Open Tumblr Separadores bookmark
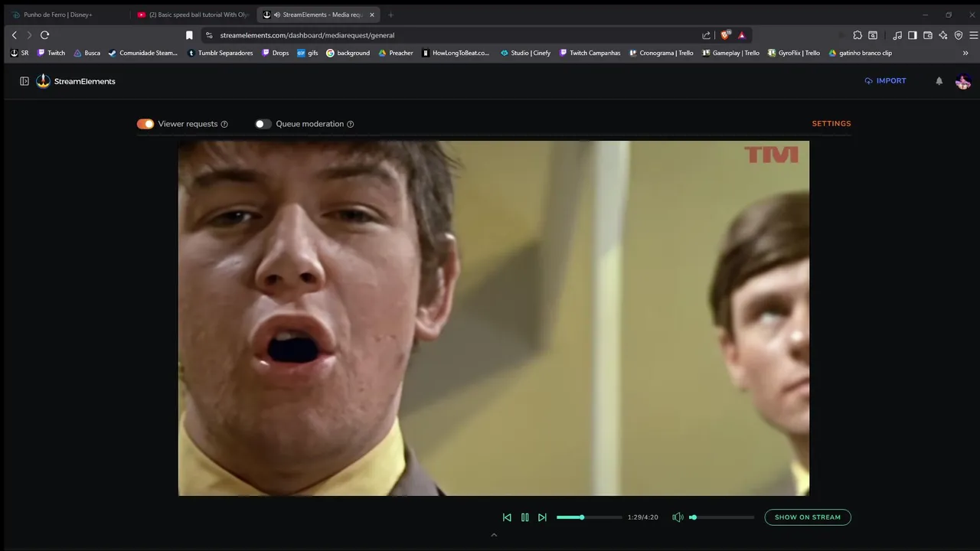The image size is (980, 551). tap(220, 54)
